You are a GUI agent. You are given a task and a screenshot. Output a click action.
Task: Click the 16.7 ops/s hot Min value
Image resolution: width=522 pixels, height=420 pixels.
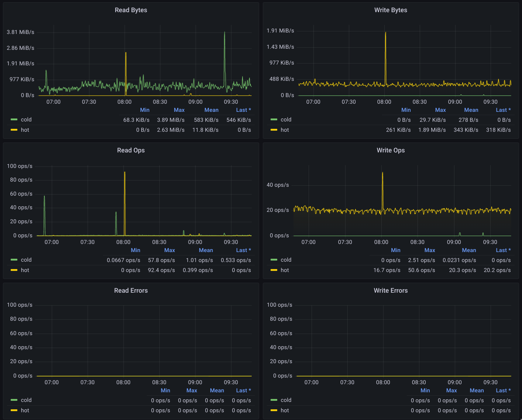pyautogui.click(x=387, y=270)
